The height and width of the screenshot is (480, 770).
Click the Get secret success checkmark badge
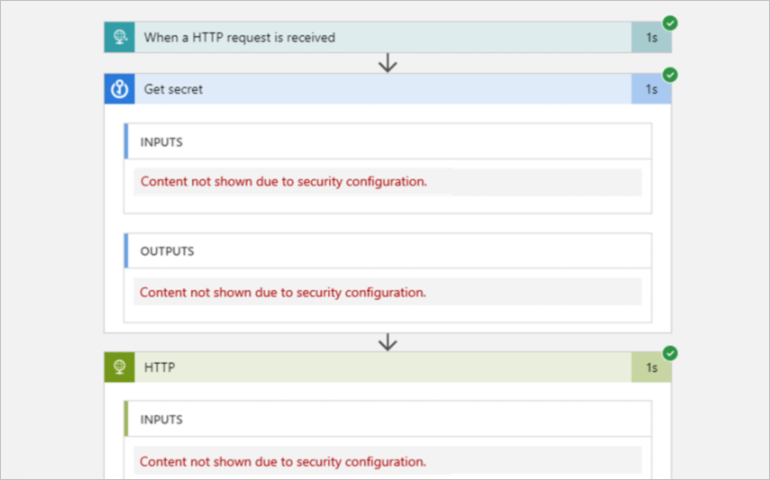coord(670,74)
